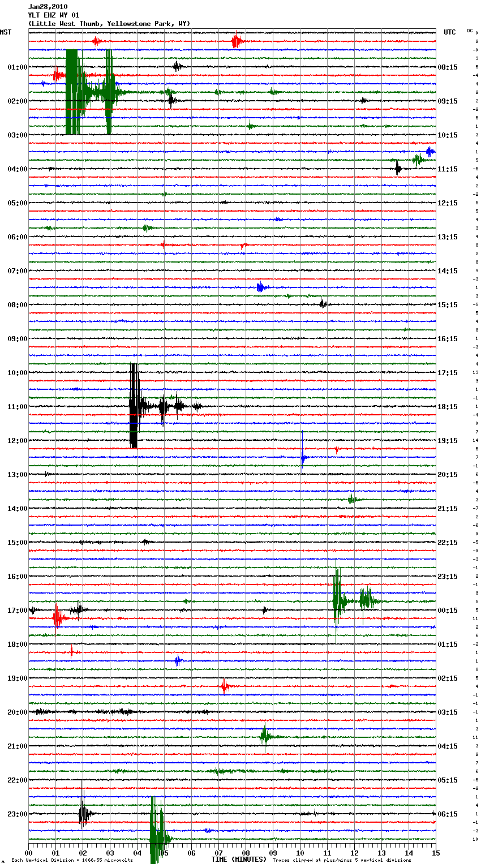Select the 10:00 MST time label
481x868 pixels.
click(18, 373)
